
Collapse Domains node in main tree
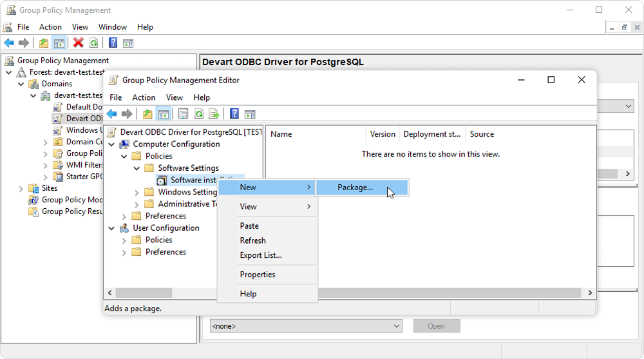pos(21,84)
